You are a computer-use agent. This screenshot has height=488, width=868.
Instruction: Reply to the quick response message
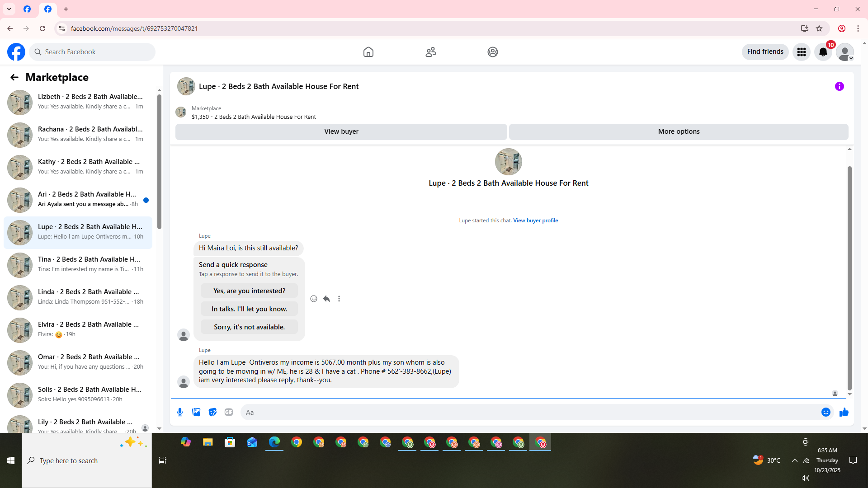click(x=326, y=299)
